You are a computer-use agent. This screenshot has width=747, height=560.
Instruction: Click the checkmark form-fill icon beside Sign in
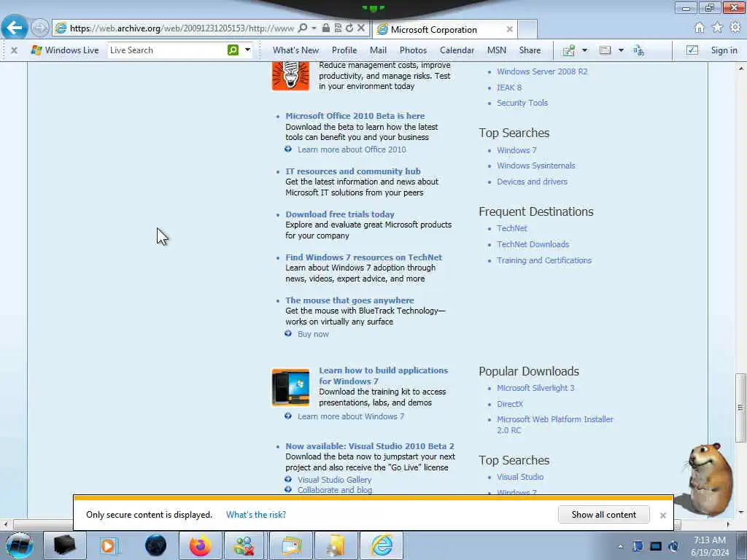click(692, 50)
